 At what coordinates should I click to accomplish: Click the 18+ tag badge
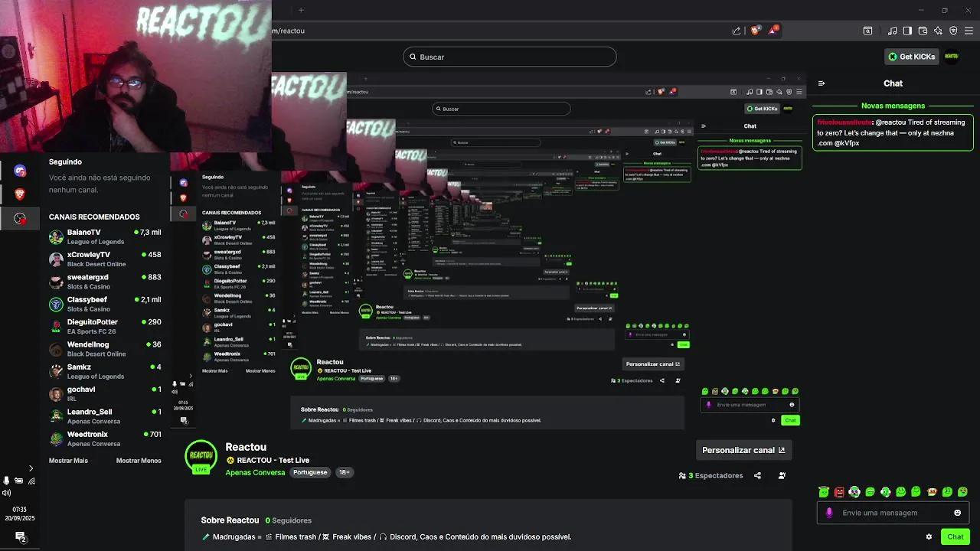[345, 472]
